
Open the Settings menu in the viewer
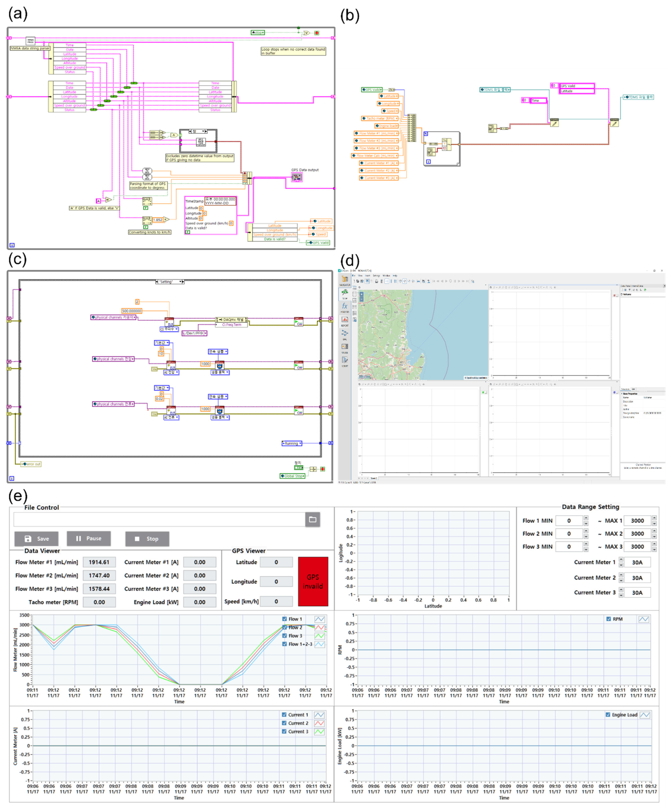click(376, 276)
